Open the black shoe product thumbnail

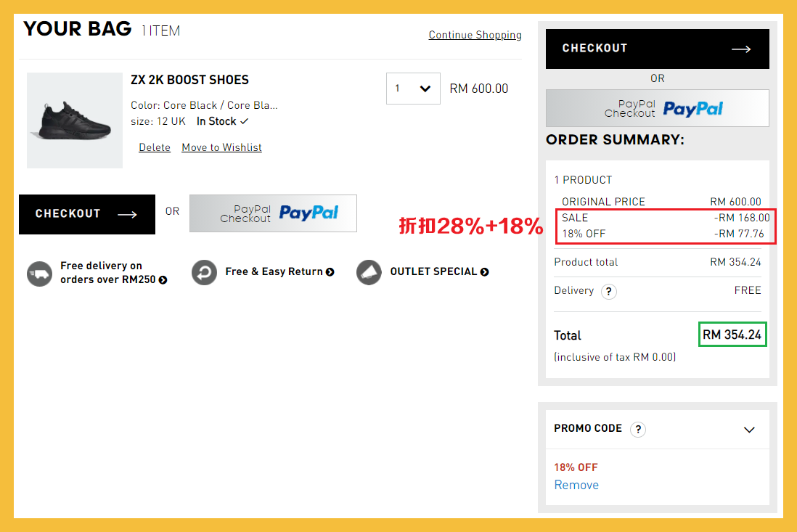point(75,120)
